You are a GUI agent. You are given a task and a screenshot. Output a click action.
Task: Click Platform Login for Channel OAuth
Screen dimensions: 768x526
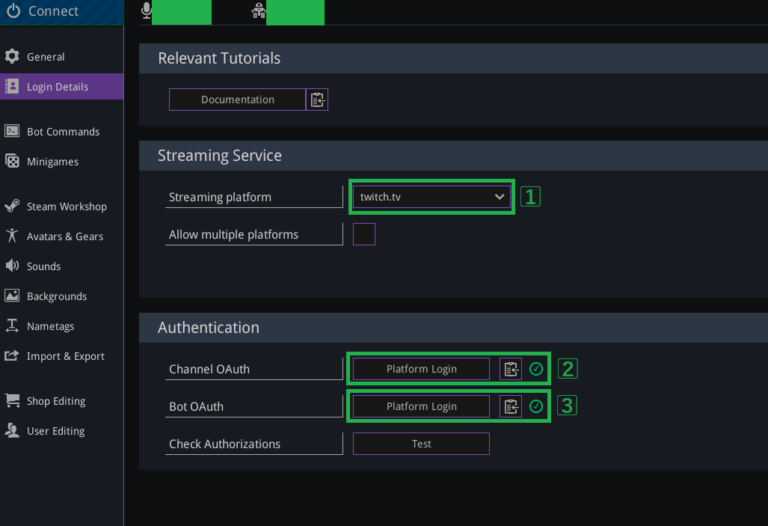421,369
